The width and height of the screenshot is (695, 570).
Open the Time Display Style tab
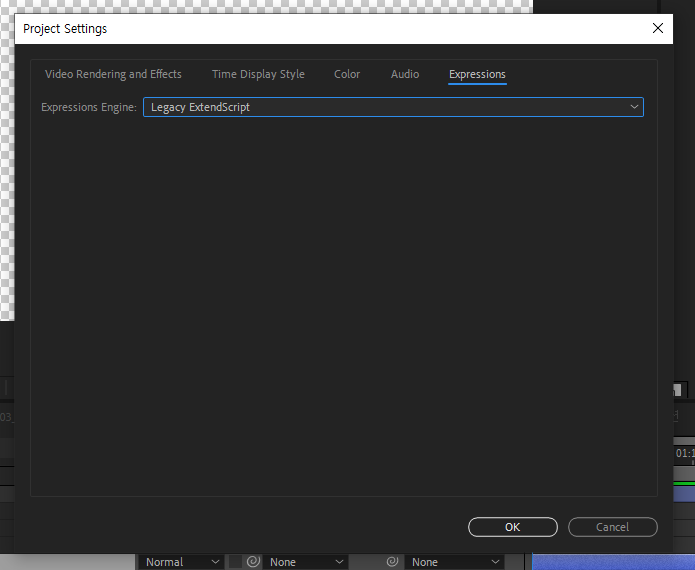[x=258, y=74]
